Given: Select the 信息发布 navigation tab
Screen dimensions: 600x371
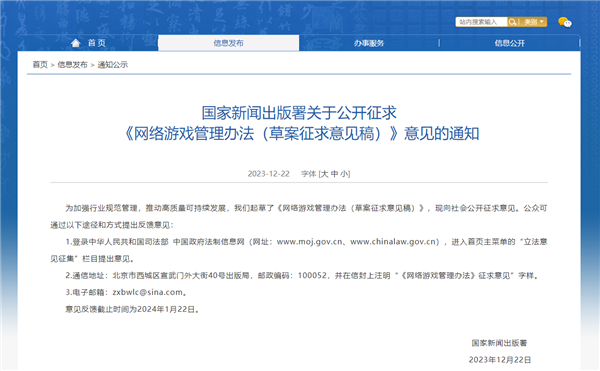Looking at the screenshot, I should [x=228, y=43].
